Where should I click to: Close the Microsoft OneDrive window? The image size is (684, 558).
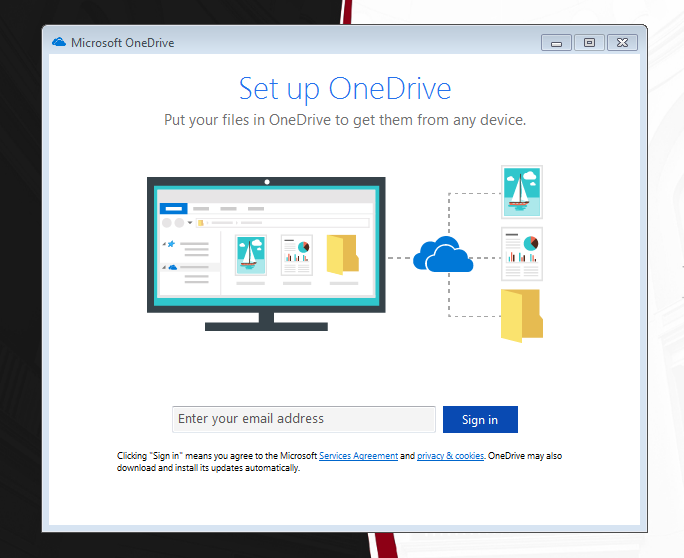pos(622,43)
